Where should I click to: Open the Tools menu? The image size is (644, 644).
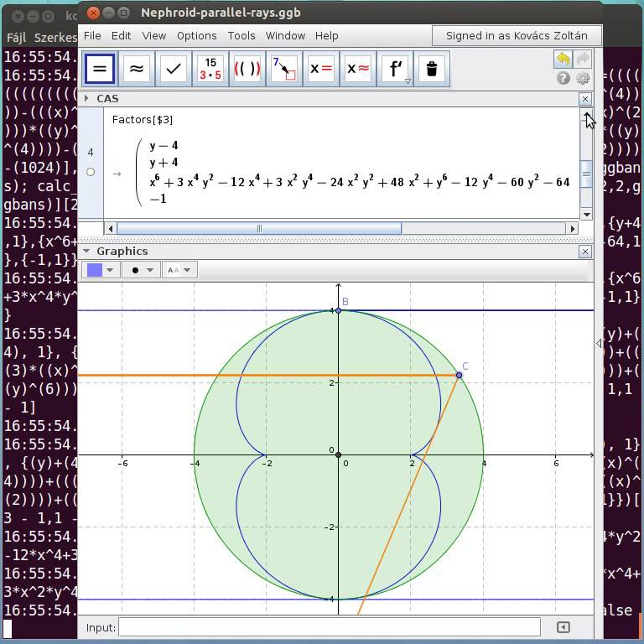(241, 36)
